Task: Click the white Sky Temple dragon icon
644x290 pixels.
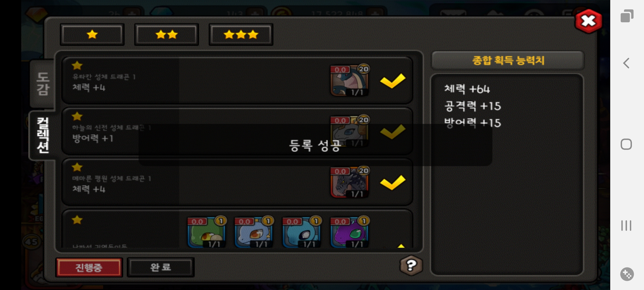Action: pos(349,132)
